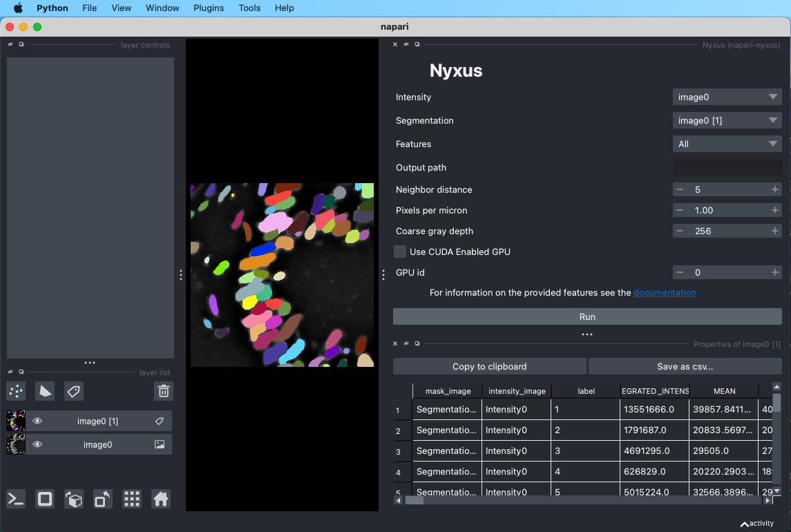The width and height of the screenshot is (791, 532).
Task: Create a new labels layer
Action: [74, 391]
